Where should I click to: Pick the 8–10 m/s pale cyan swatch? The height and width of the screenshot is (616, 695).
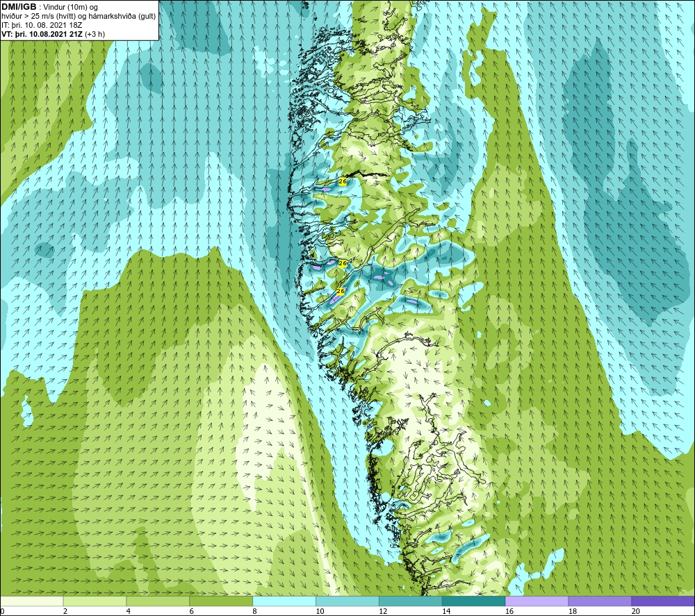284,601
